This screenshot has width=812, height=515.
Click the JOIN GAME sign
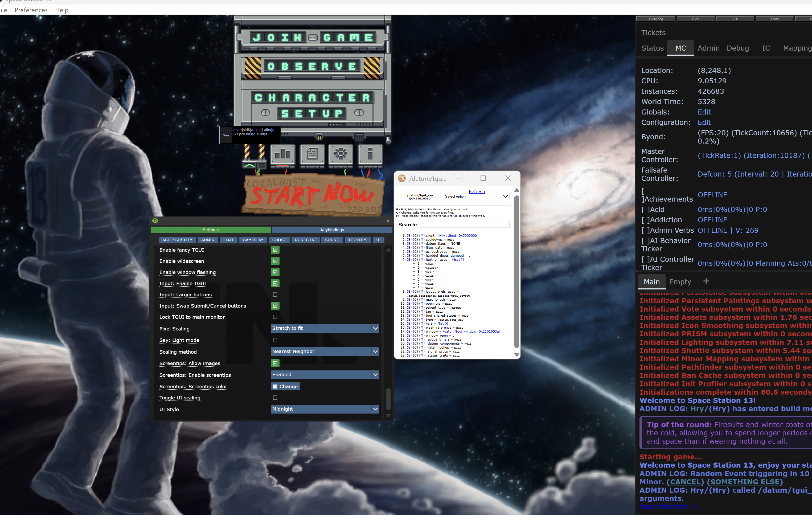tap(313, 38)
